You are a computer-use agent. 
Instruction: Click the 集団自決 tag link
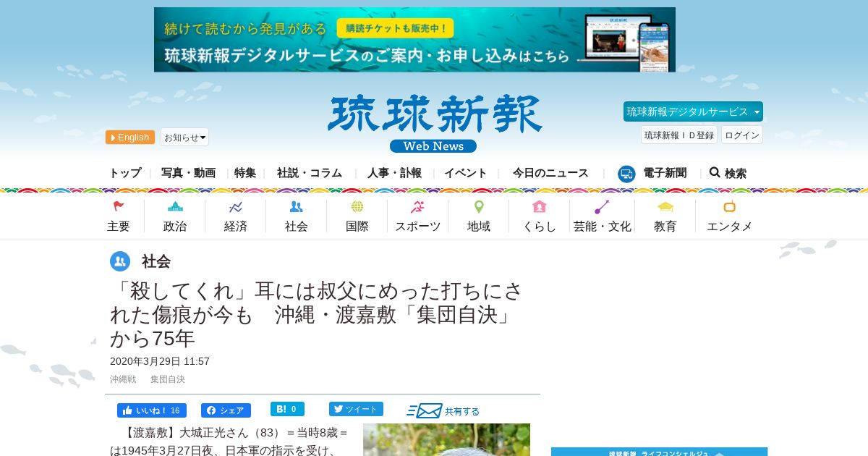pos(168,379)
